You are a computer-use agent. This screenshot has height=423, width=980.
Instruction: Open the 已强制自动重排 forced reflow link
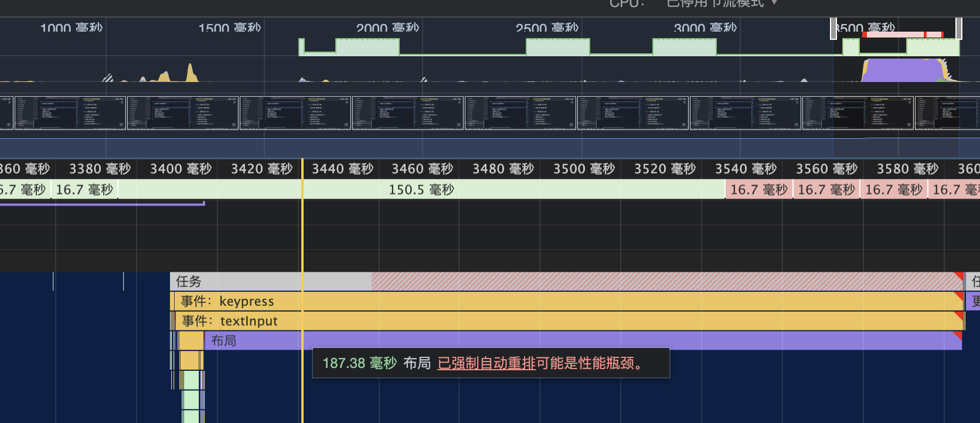point(486,363)
